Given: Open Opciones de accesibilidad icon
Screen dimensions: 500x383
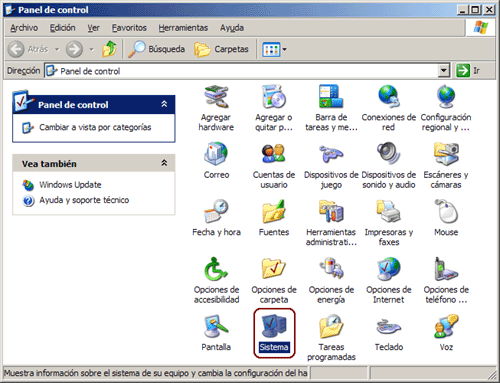Looking at the screenshot, I should [216, 269].
